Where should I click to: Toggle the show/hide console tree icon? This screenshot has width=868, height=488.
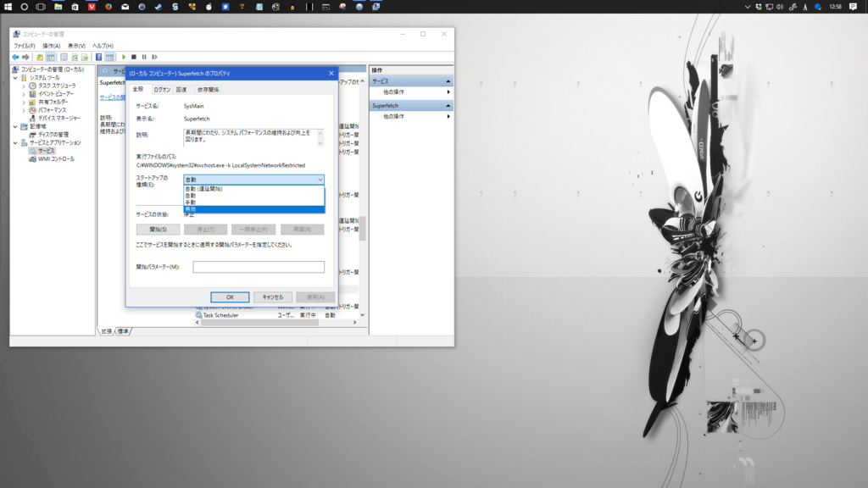point(51,57)
